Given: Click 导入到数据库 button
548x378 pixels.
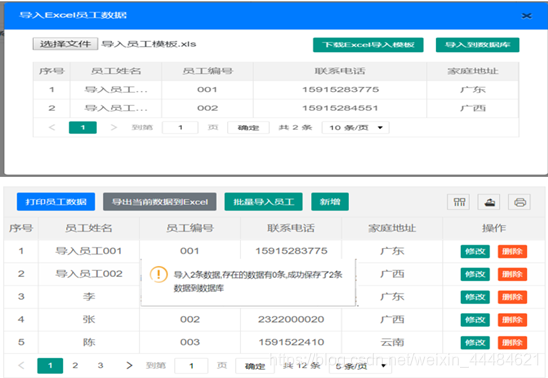Looking at the screenshot, I should (477, 45).
